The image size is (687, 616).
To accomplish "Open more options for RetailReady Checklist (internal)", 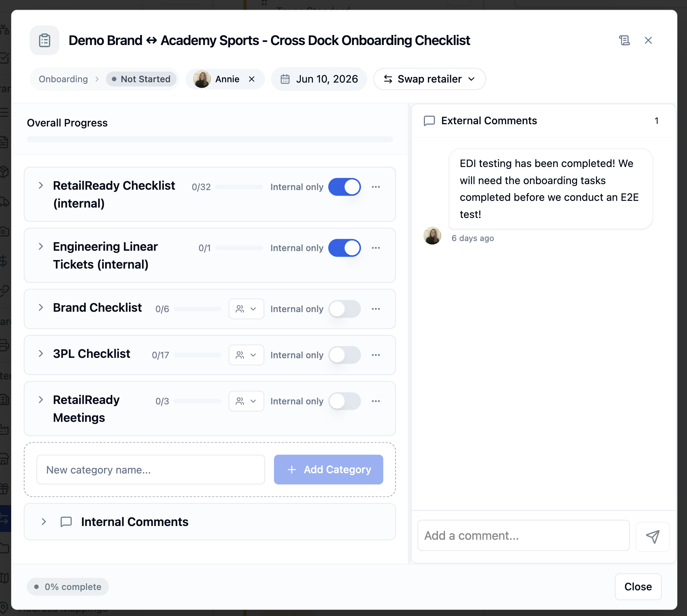I will point(376,187).
